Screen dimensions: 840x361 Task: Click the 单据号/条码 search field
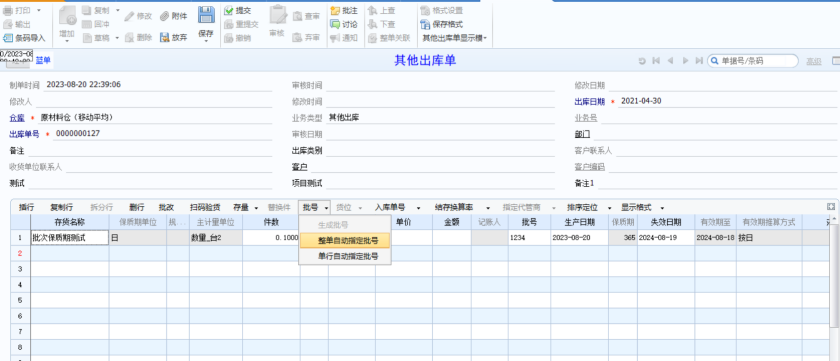pyautogui.click(x=753, y=61)
